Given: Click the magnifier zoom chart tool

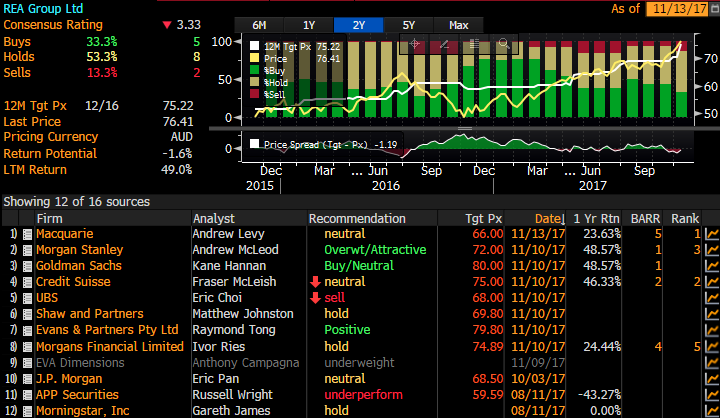Looking at the screenshot, I should 504,44.
